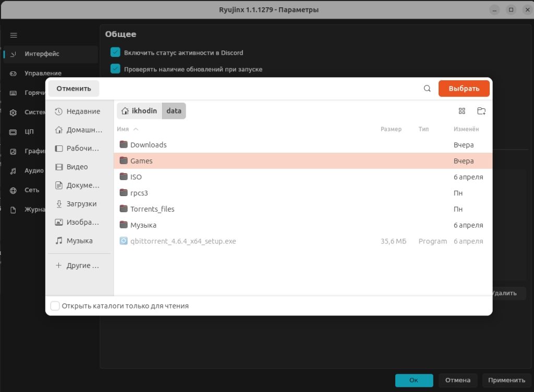Click the Torrents_files folder icon
534x392 pixels.
[123, 209]
